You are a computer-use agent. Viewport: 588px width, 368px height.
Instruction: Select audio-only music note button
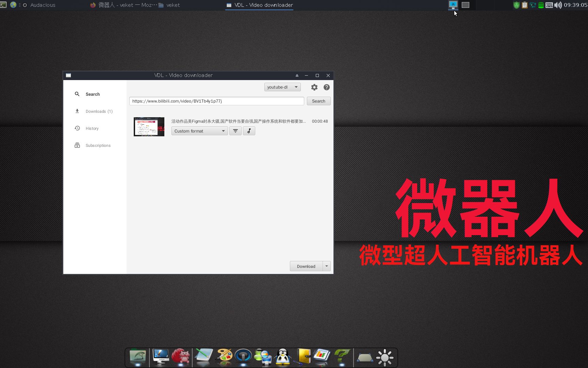249,131
